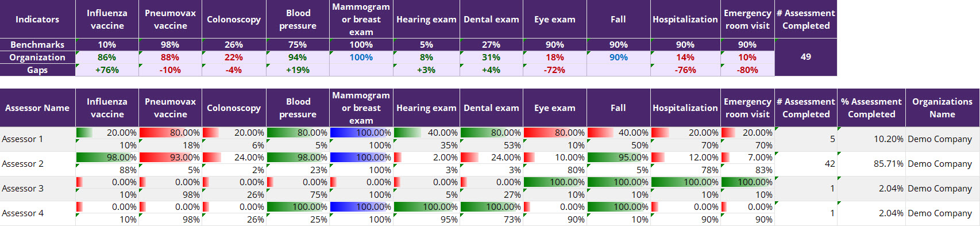
Task: Click the Emergency room visit header in lower table
Action: (747, 108)
